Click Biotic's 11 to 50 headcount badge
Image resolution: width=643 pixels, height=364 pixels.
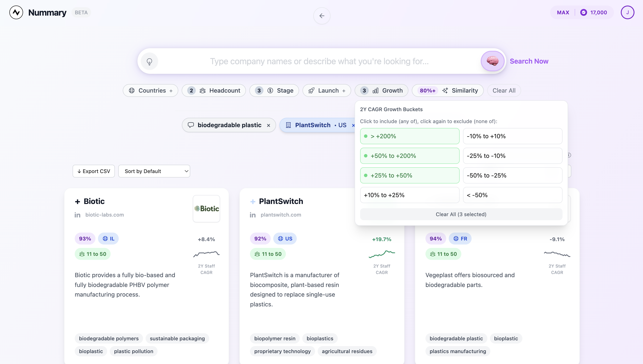point(92,254)
